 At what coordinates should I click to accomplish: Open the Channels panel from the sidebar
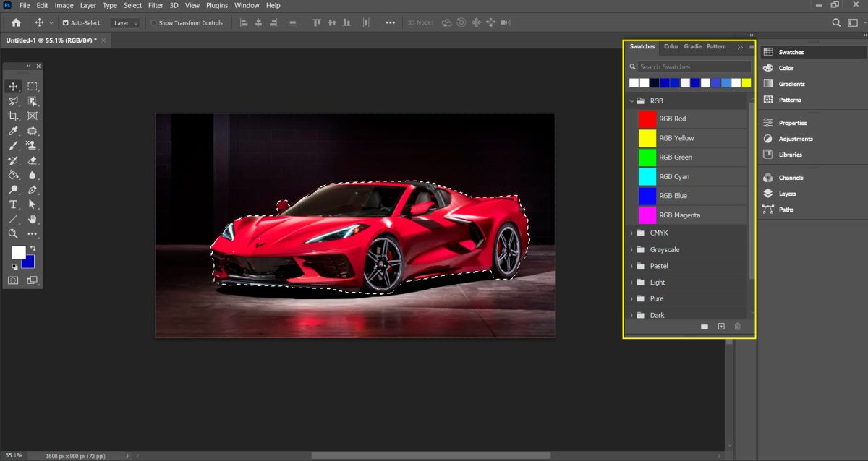[x=790, y=177]
